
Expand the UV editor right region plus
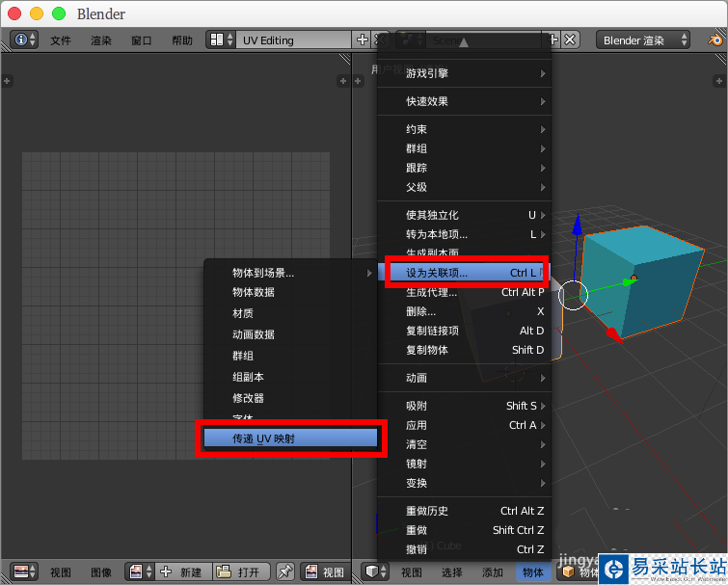pyautogui.click(x=343, y=81)
